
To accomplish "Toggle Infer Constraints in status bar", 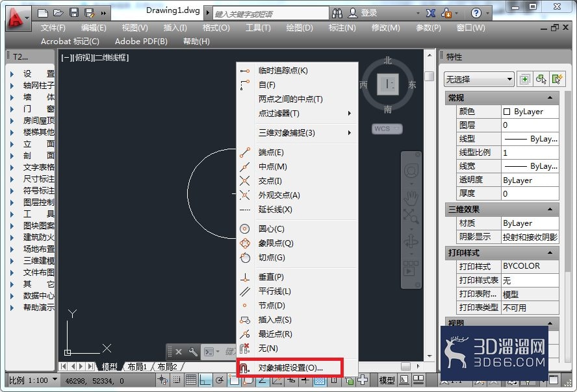I will [x=162, y=380].
